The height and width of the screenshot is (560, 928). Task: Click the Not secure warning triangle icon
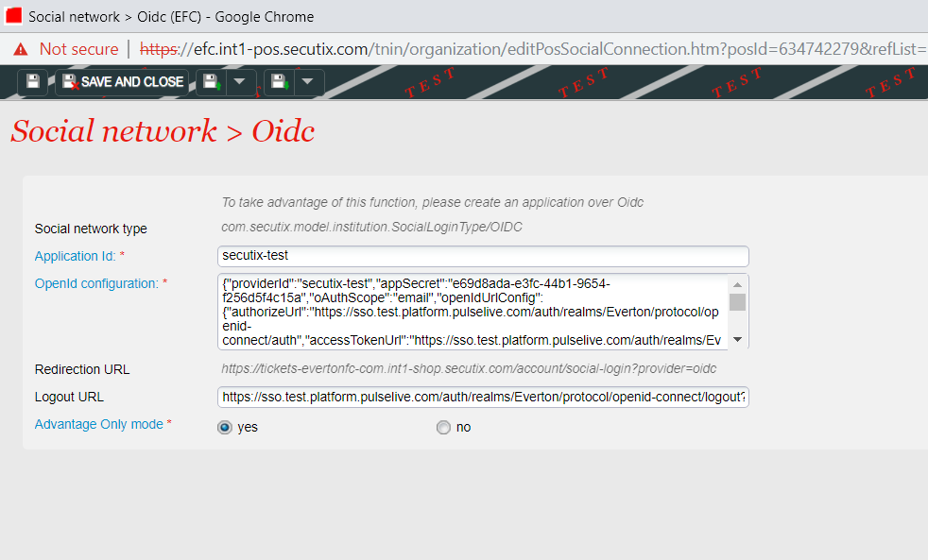tap(20, 49)
